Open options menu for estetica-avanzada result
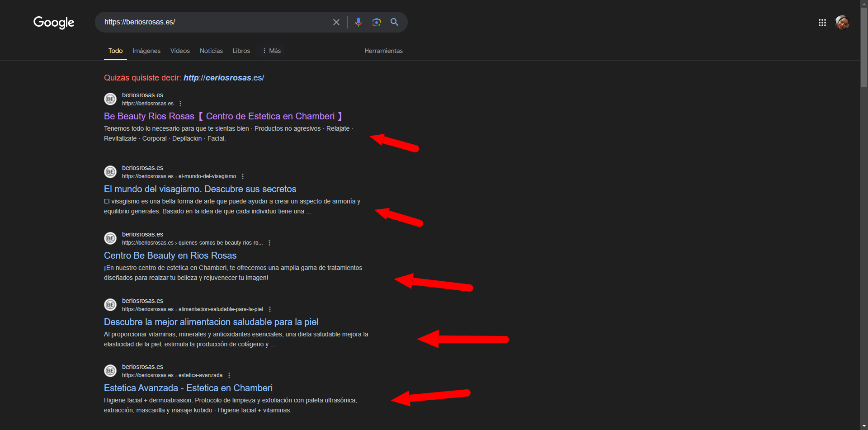Screen dimensions: 868x430 (x=229, y=375)
